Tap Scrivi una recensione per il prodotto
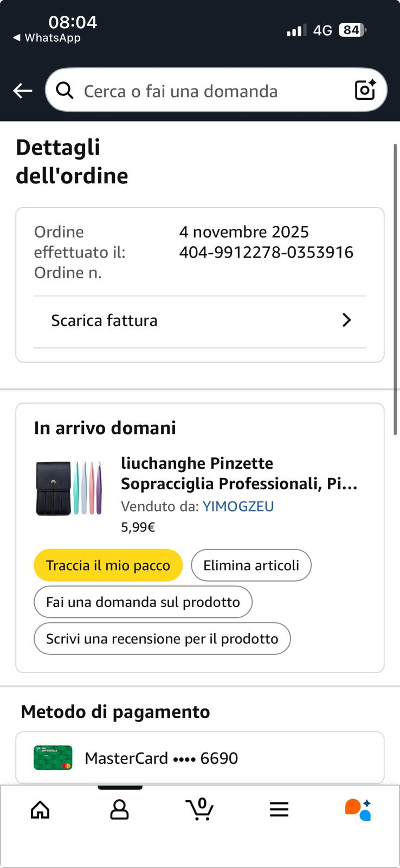 click(x=162, y=639)
